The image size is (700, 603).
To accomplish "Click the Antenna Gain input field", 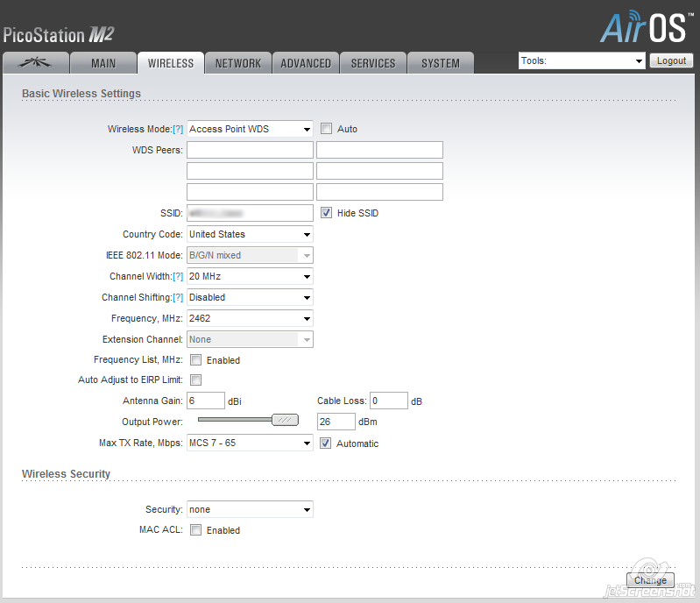I will (206, 401).
